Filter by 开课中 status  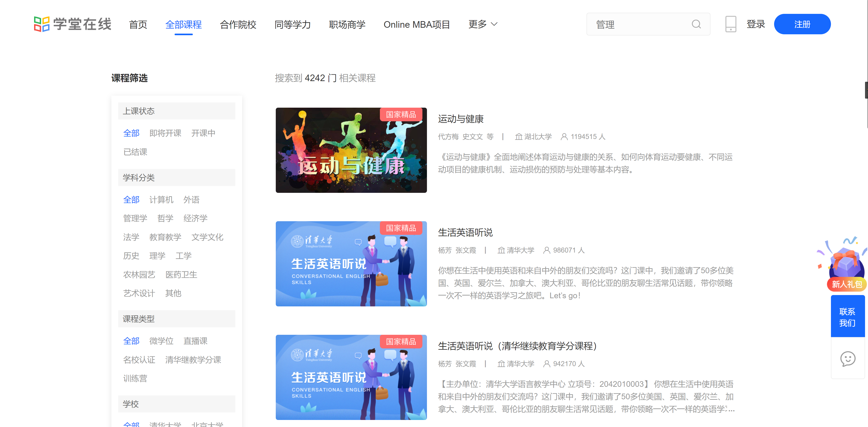(x=203, y=133)
